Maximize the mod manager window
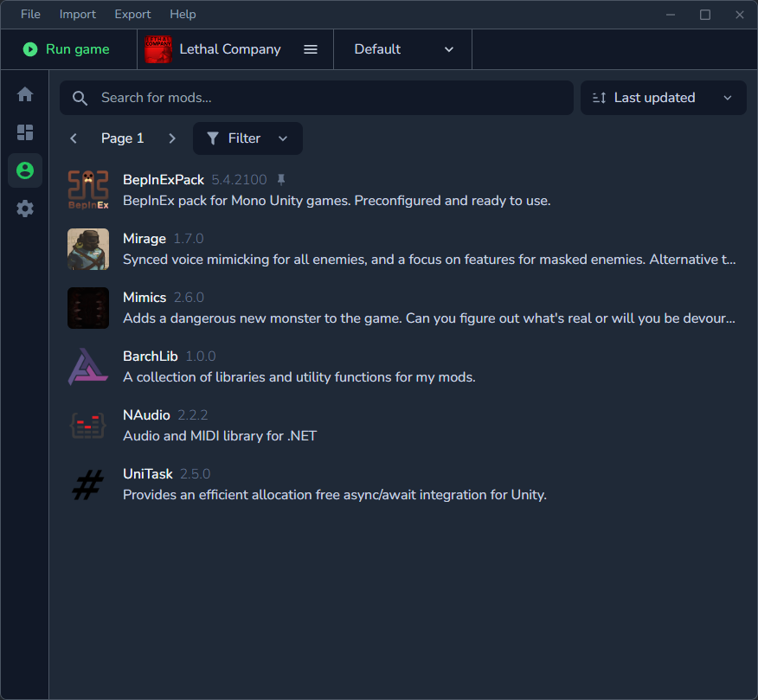Image resolution: width=758 pixels, height=700 pixels. point(705,15)
